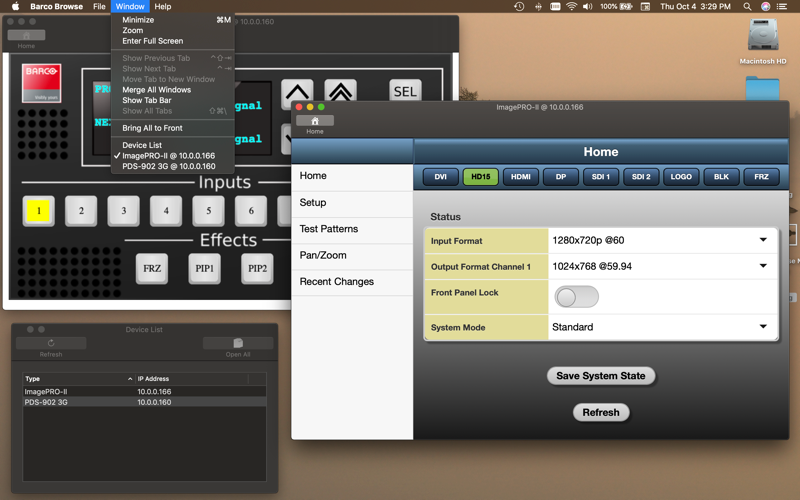This screenshot has width=800, height=500.
Task: Choose Enter Full Screen menu item
Action: [x=172, y=41]
